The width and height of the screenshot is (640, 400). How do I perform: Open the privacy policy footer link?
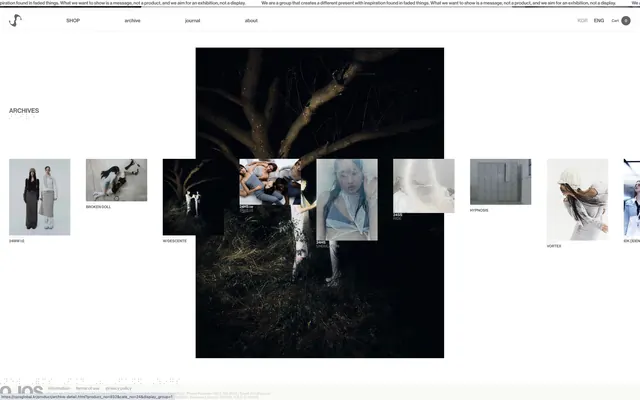click(118, 389)
